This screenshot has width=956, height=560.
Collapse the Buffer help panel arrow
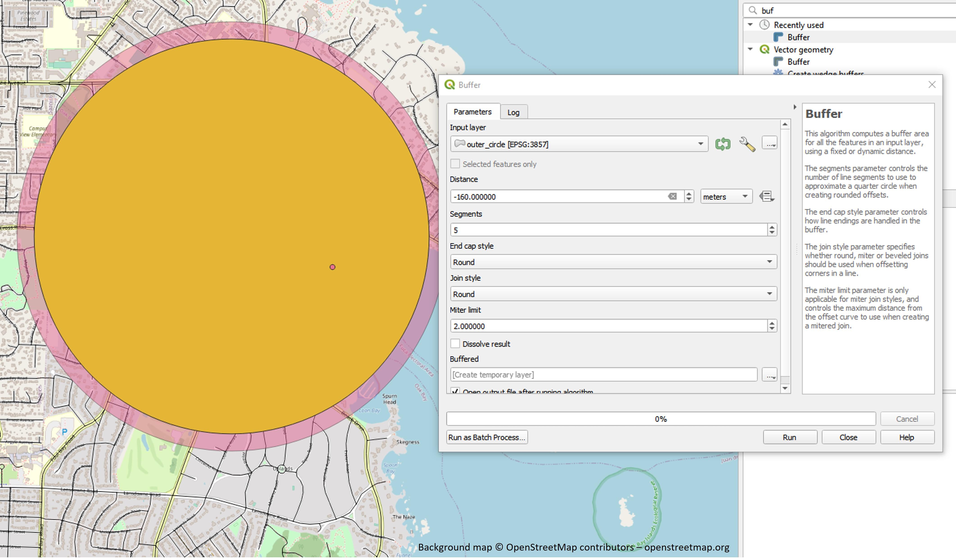[x=795, y=107]
